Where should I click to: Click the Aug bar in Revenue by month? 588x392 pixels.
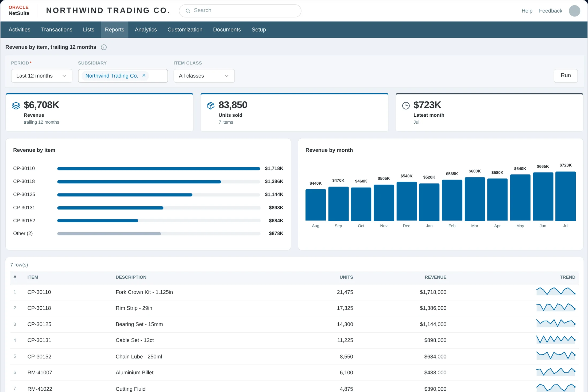tap(316, 205)
